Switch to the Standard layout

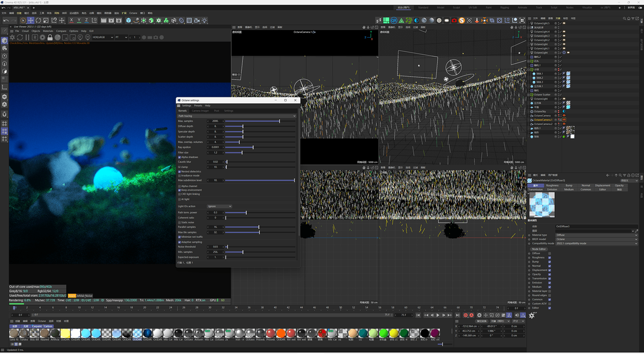(x=423, y=8)
